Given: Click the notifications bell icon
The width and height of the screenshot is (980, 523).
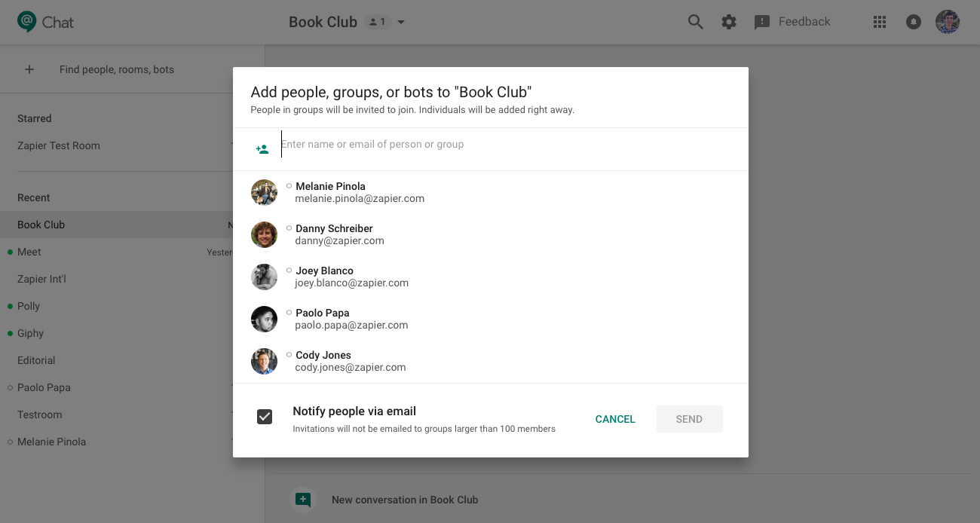Looking at the screenshot, I should tap(913, 22).
